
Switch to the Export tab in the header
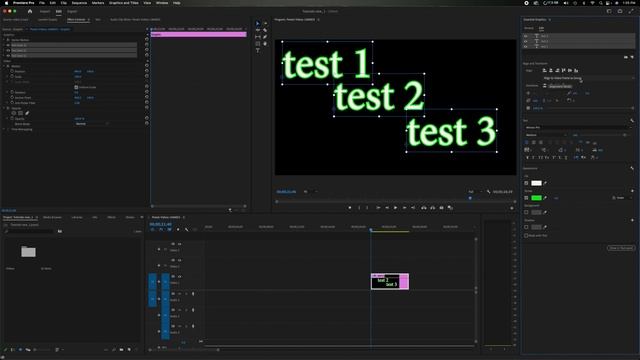[72, 11]
